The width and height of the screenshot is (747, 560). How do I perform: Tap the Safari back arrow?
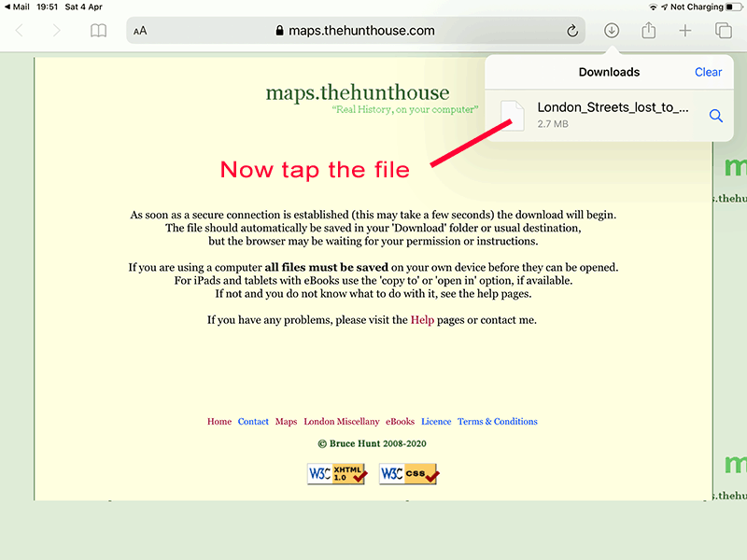(20, 31)
